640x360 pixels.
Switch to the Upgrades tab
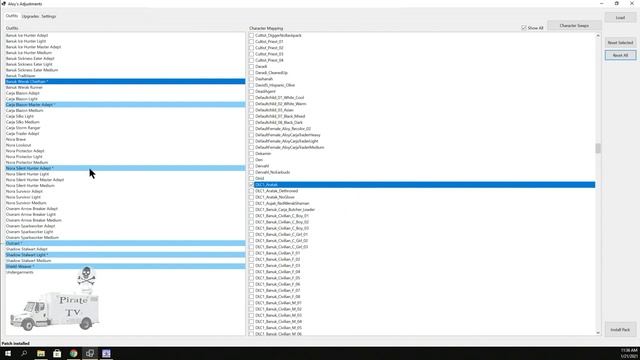click(30, 16)
